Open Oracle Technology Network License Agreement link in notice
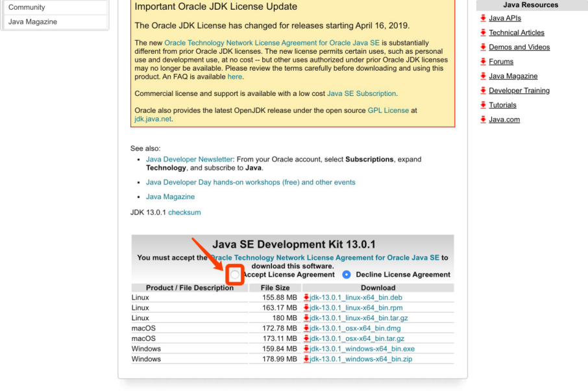Image resolution: width=588 pixels, height=391 pixels. [272, 43]
